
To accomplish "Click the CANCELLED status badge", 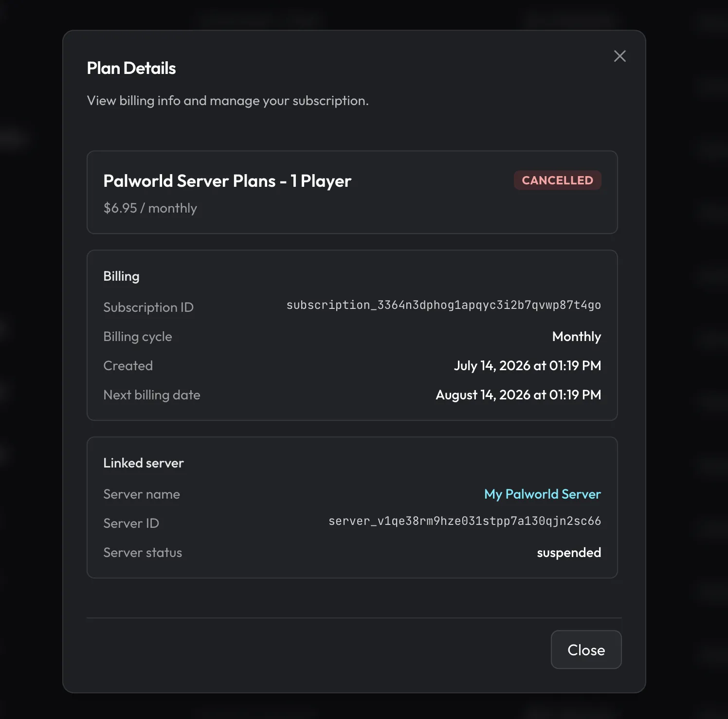I will tap(557, 180).
